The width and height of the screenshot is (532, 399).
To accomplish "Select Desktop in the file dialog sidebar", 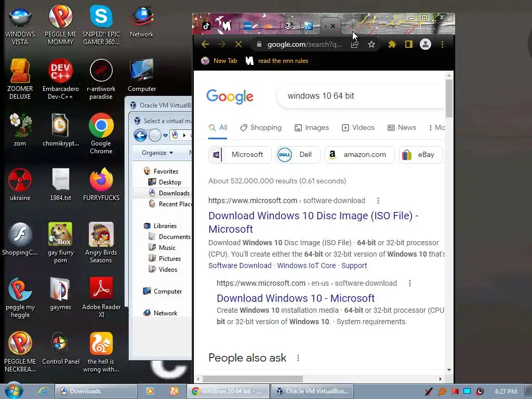I will point(165,182).
